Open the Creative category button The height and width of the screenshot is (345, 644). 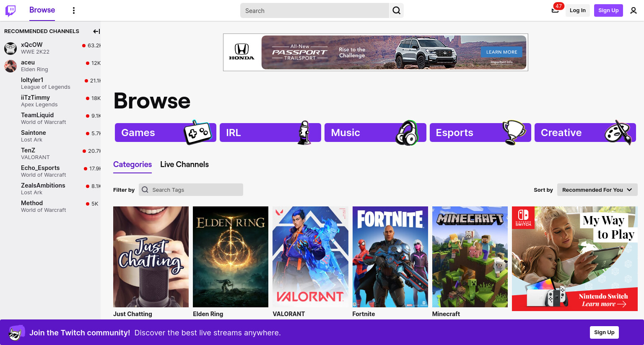coord(585,133)
